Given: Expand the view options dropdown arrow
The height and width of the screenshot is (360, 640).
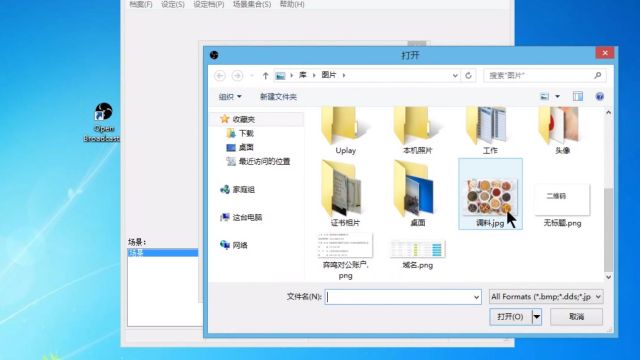Looking at the screenshot, I should pos(558,97).
